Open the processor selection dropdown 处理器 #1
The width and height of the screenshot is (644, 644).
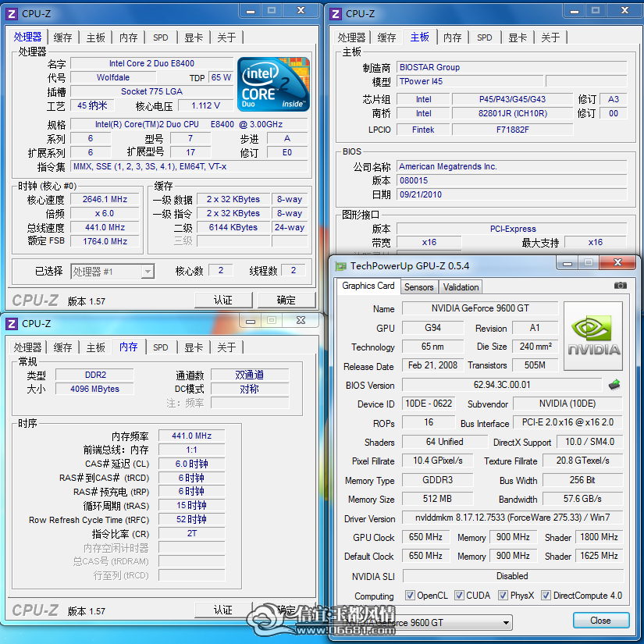[112, 271]
